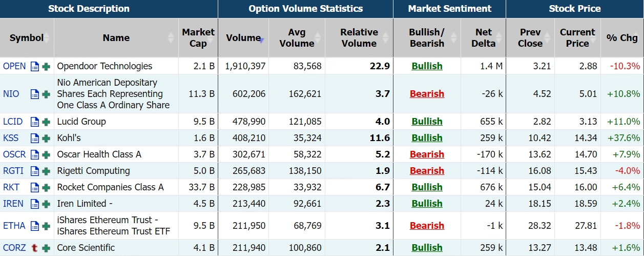Click the red t icon next to CORZ
The image size is (644, 256).
(35, 248)
